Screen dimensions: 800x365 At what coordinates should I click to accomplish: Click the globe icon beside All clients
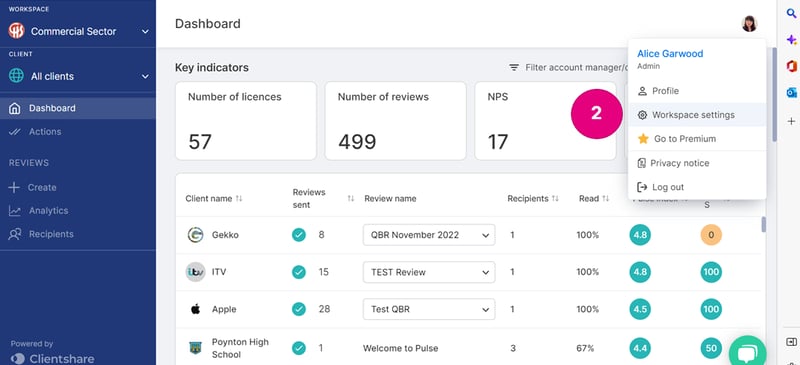[16, 76]
